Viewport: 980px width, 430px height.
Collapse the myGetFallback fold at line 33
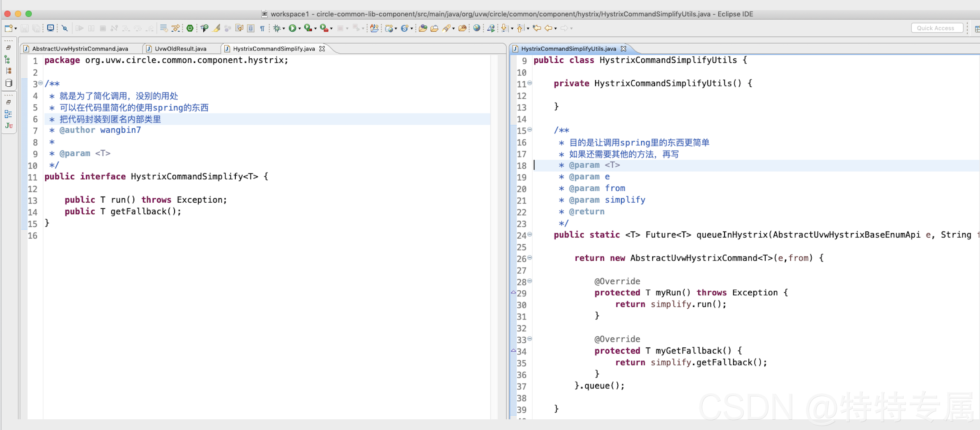point(530,339)
